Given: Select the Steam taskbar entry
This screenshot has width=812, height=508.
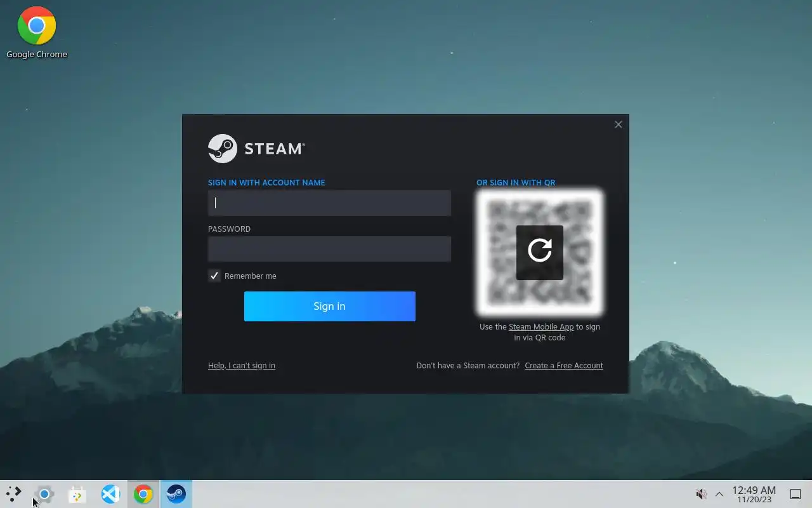Looking at the screenshot, I should click(176, 494).
